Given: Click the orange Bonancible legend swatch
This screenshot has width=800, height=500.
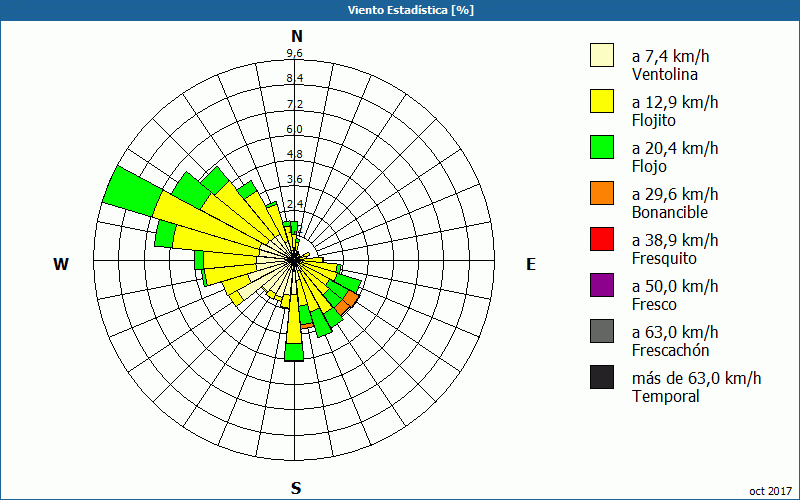Looking at the screenshot, I should [x=602, y=193].
